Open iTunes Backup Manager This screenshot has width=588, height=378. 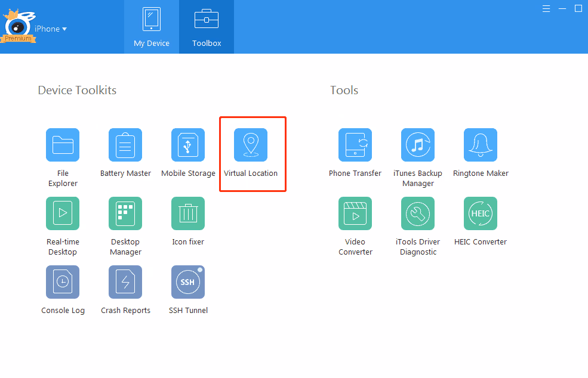418,145
